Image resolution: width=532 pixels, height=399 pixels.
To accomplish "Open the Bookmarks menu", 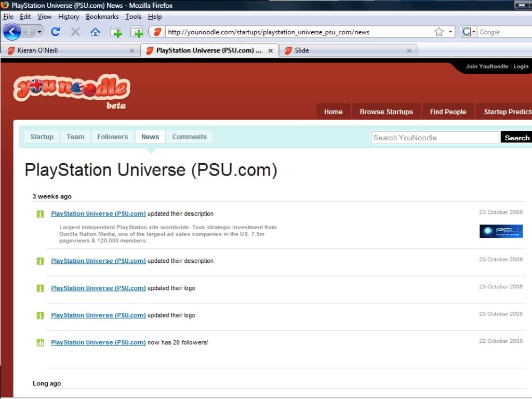I will tap(102, 17).
